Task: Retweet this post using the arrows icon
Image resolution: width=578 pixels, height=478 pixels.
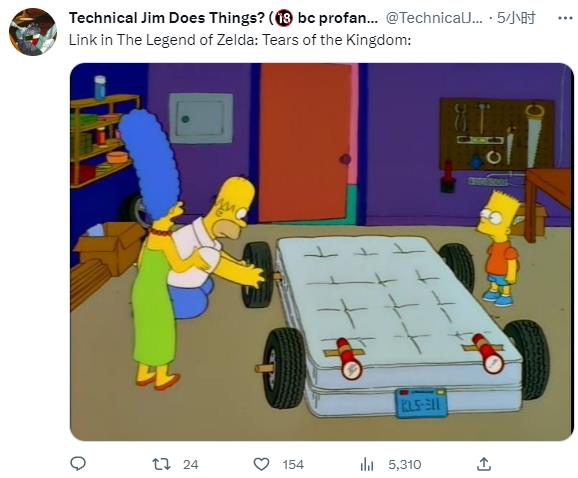Action: (161, 464)
